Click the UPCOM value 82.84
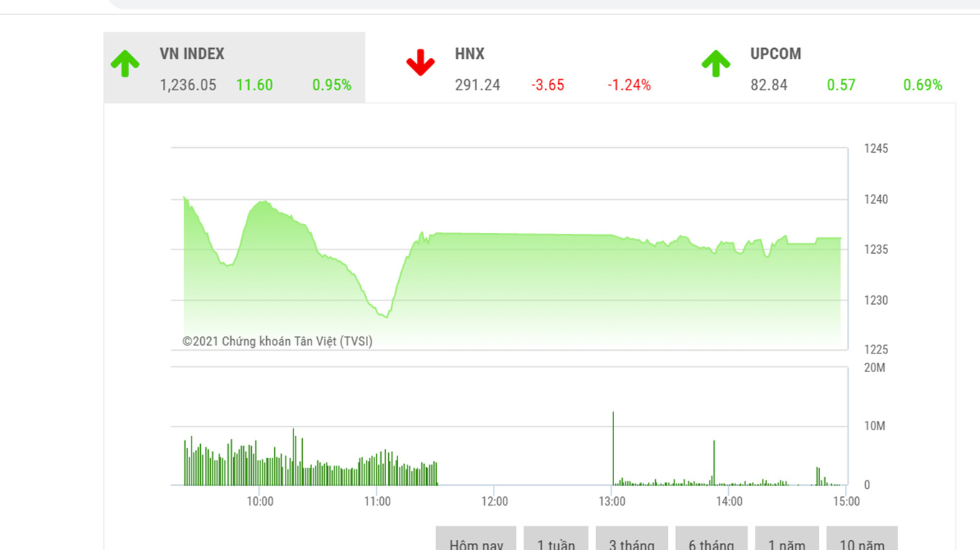980x550 pixels. click(768, 85)
